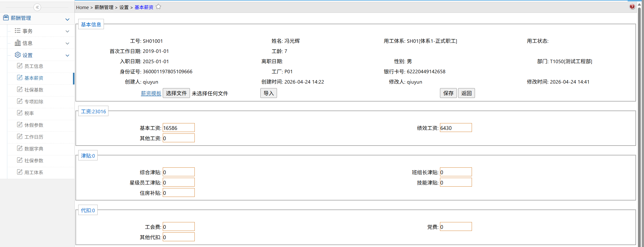
Task: Save changes with 保存 button
Action: 448,93
